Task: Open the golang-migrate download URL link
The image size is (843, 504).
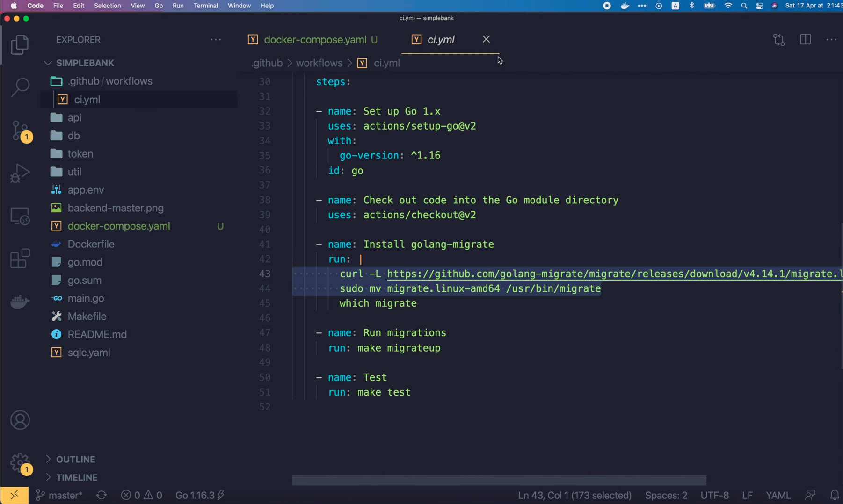Action: pos(615,274)
